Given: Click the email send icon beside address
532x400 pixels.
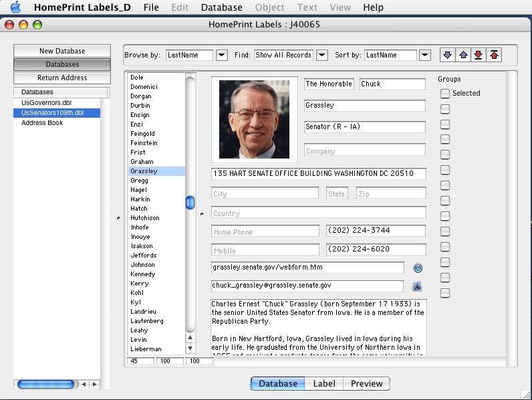Looking at the screenshot, I should pyautogui.click(x=417, y=286).
